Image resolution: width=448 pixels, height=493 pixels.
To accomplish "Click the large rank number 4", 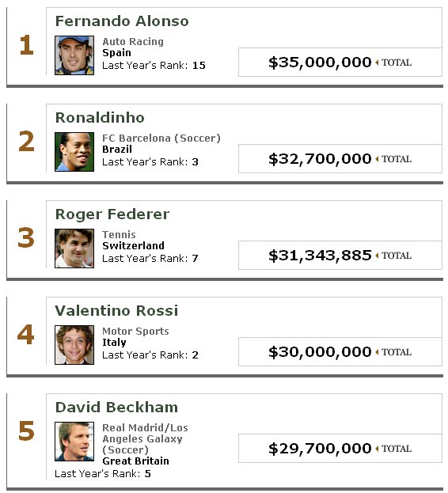I will [x=26, y=335].
